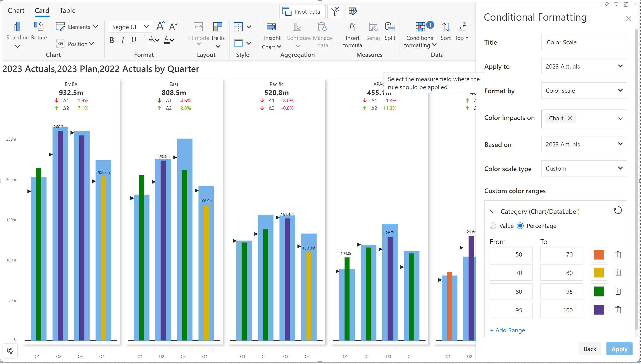Switch to the Table tab

pos(67,11)
